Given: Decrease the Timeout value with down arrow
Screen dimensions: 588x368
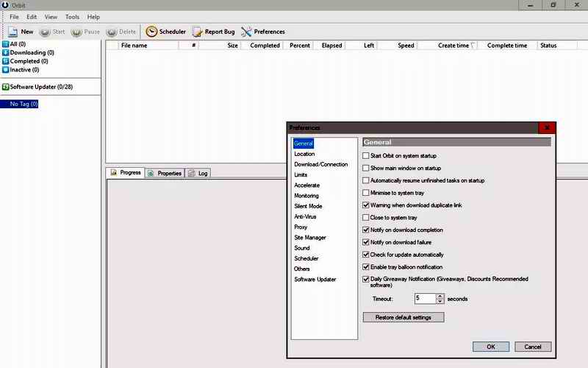Looking at the screenshot, I should point(440,302).
